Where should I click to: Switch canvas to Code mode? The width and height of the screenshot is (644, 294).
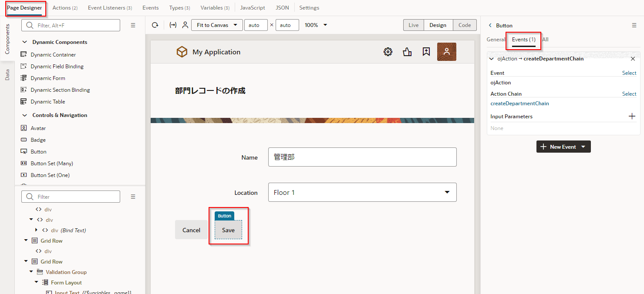(465, 25)
